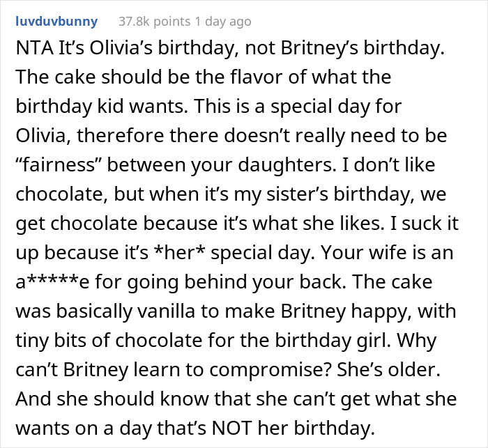Click the word 'flavor' in the comment
The image size is (488, 448).
click(x=257, y=77)
